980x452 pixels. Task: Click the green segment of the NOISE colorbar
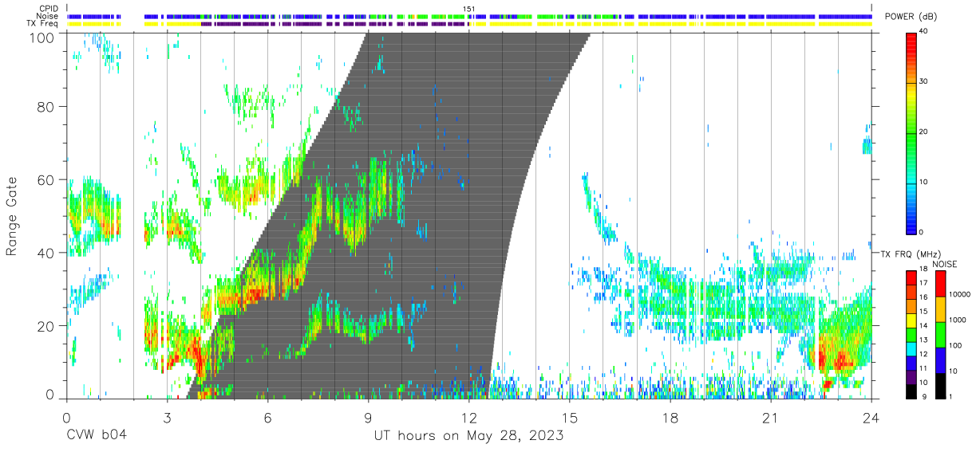click(940, 335)
